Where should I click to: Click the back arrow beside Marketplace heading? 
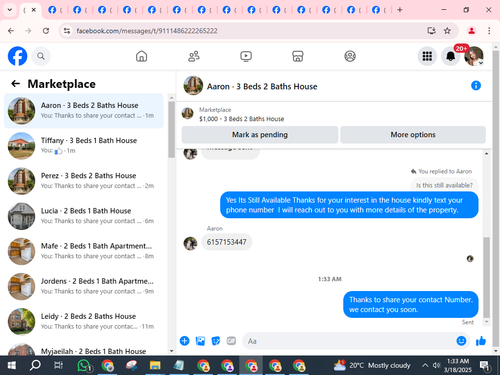coord(15,84)
